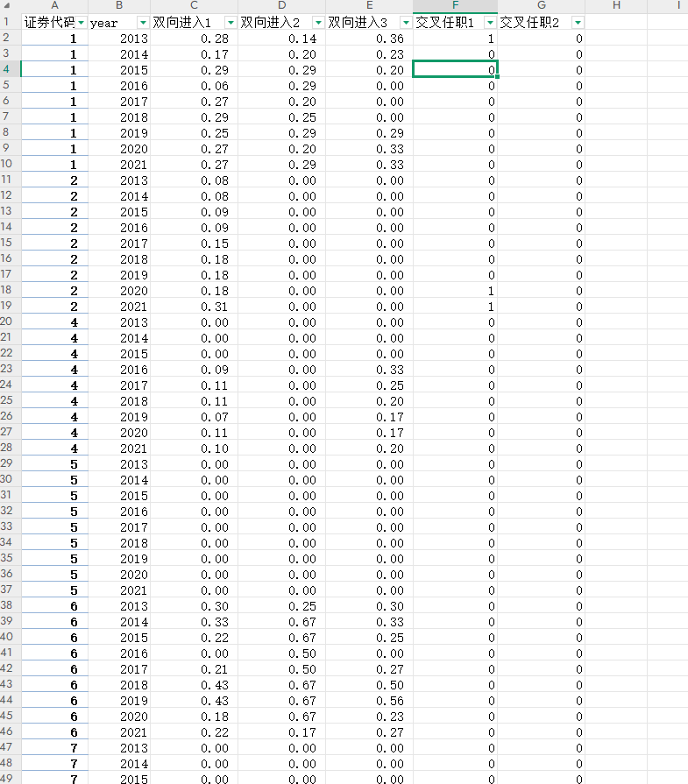Click the select-all corner triangle

click(x=6, y=6)
